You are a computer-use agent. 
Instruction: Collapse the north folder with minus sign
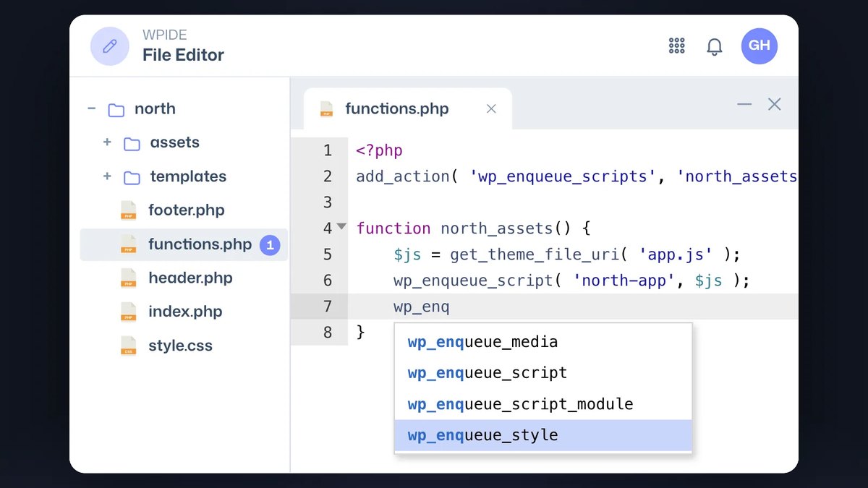(x=91, y=108)
